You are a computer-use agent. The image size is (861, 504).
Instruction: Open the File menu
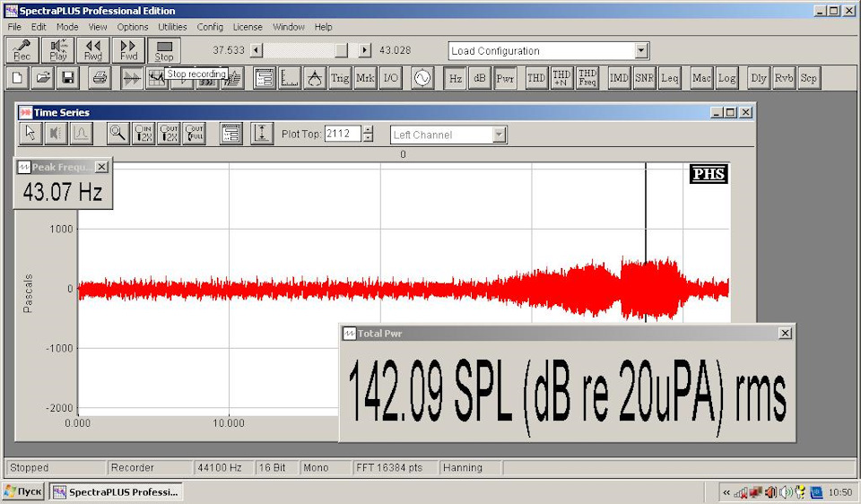click(x=14, y=27)
